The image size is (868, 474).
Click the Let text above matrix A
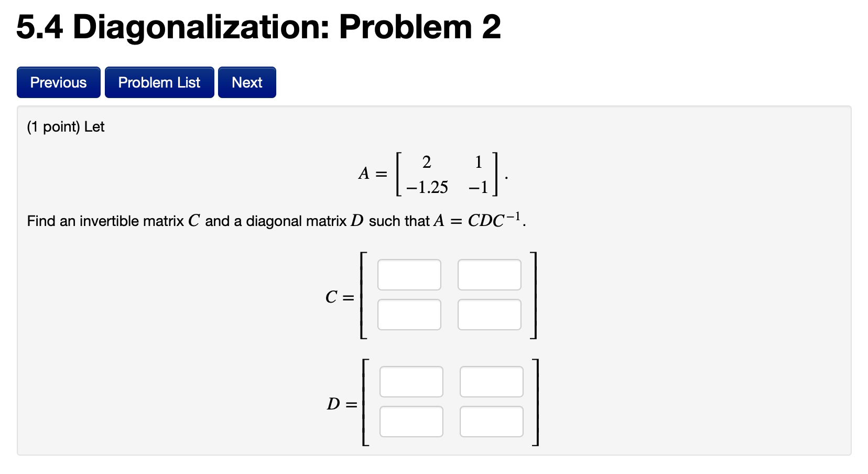click(x=95, y=126)
